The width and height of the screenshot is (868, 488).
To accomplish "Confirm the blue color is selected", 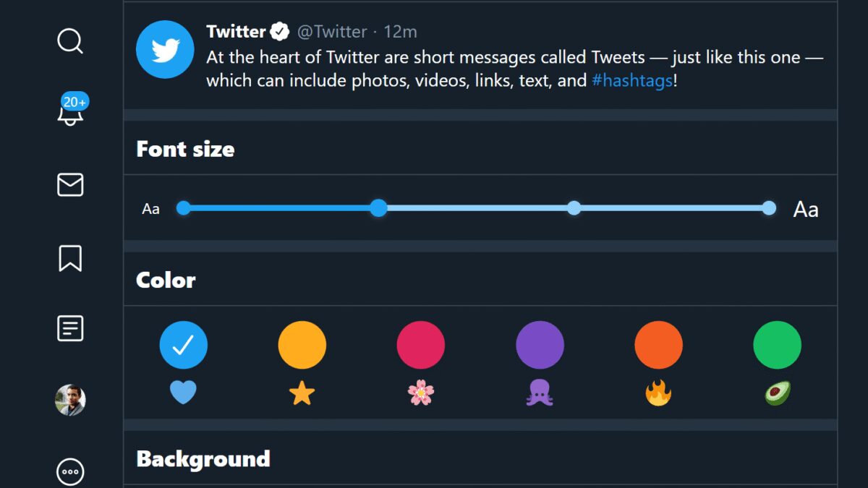I will click(183, 345).
